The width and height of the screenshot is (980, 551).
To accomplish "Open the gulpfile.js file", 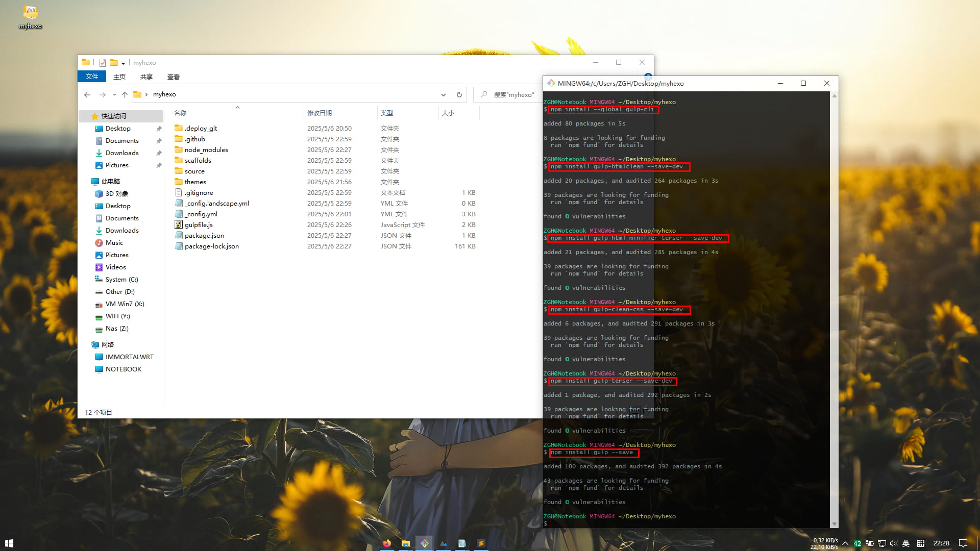I will click(x=199, y=225).
